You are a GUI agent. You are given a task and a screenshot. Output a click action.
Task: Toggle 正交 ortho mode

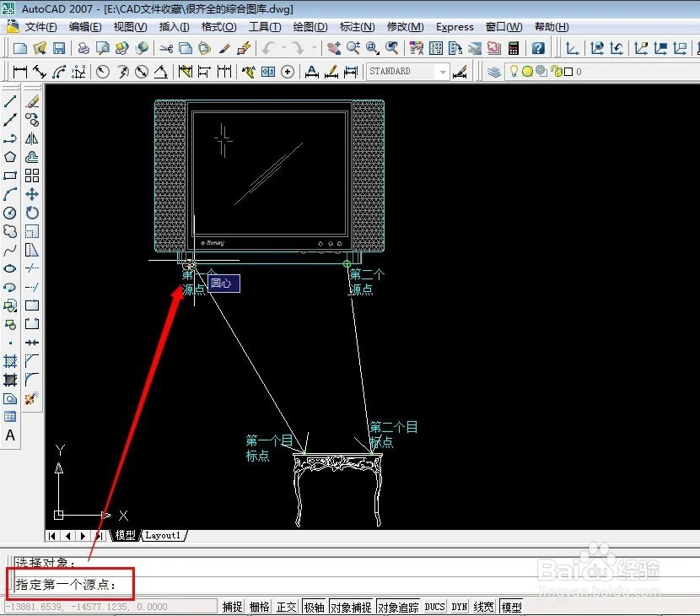(287, 607)
